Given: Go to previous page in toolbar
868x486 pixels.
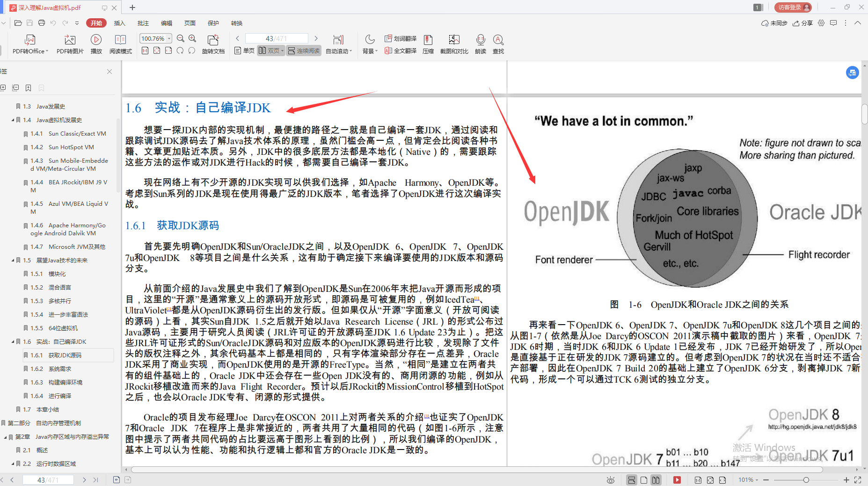Looking at the screenshot, I should [x=238, y=38].
